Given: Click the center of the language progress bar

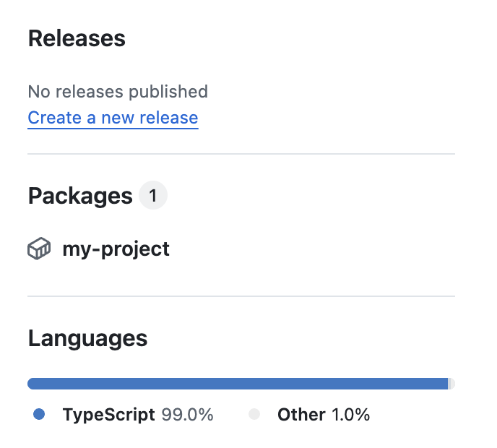Looking at the screenshot, I should (241, 383).
